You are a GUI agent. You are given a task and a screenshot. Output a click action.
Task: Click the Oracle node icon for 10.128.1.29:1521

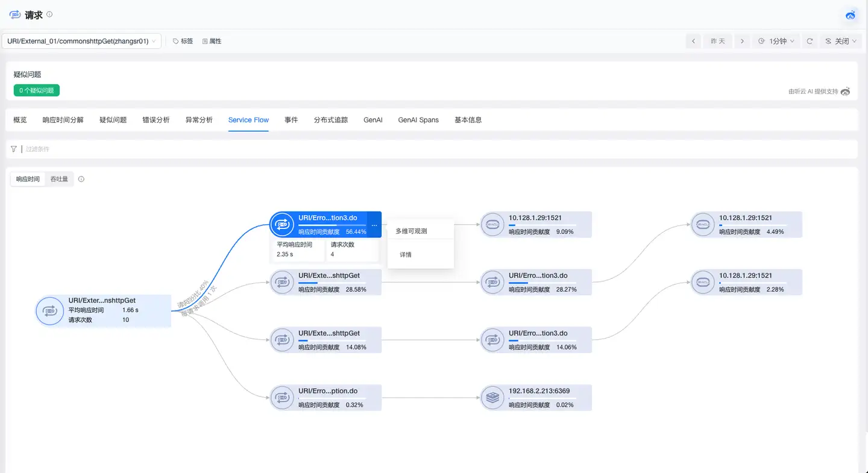coord(492,224)
